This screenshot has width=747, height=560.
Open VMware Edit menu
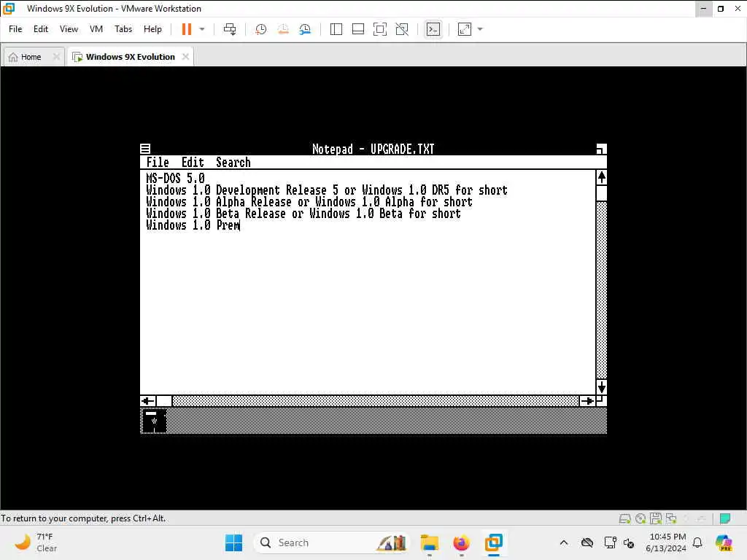click(x=41, y=29)
